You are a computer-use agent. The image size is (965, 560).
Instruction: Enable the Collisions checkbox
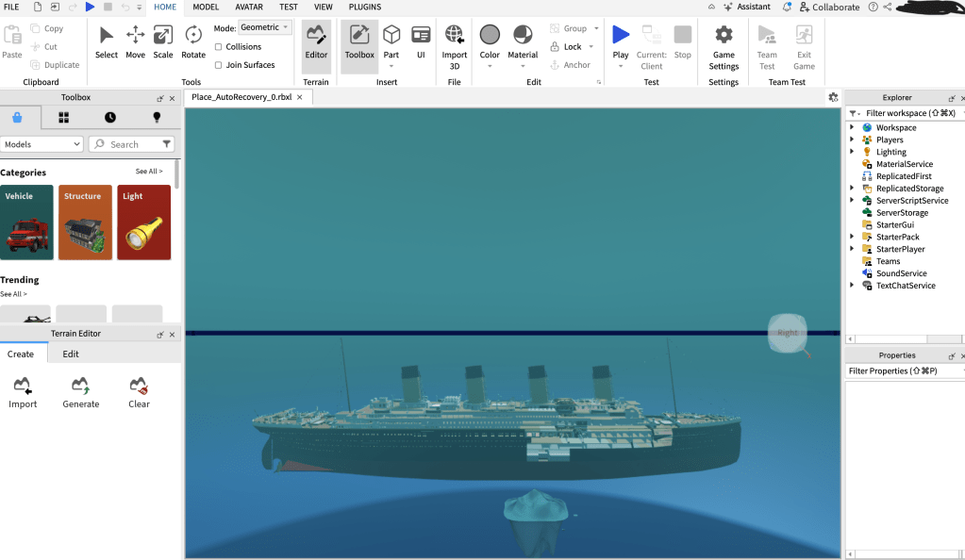219,47
